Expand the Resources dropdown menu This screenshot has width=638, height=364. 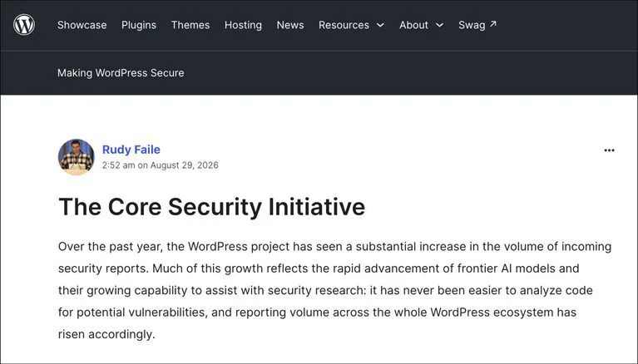pos(351,25)
